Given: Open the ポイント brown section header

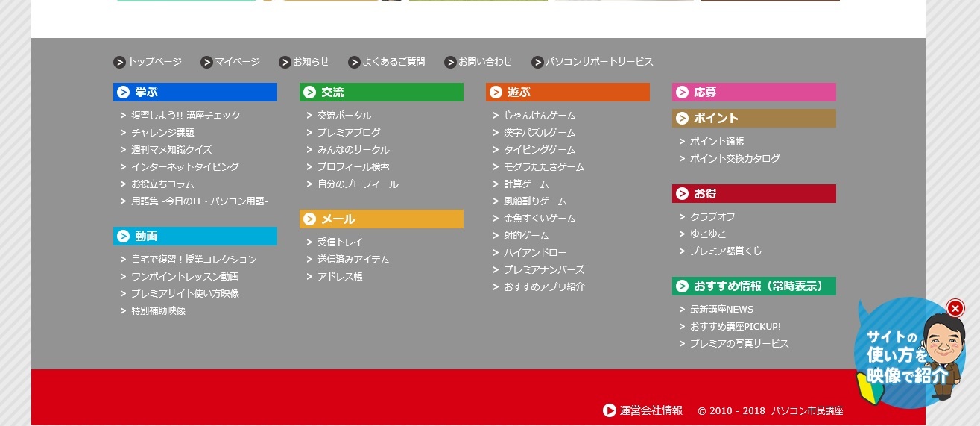Looking at the screenshot, I should (x=754, y=119).
